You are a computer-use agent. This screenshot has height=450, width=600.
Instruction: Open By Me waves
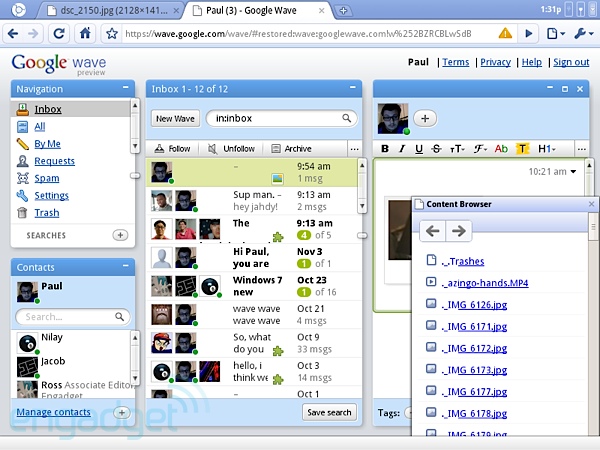click(47, 144)
